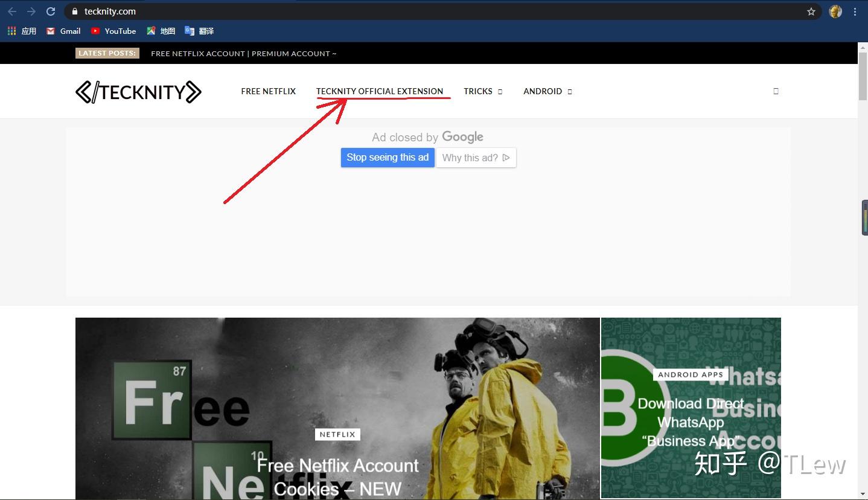
Task: Focus the tecknity.com address bar
Action: coord(444,11)
